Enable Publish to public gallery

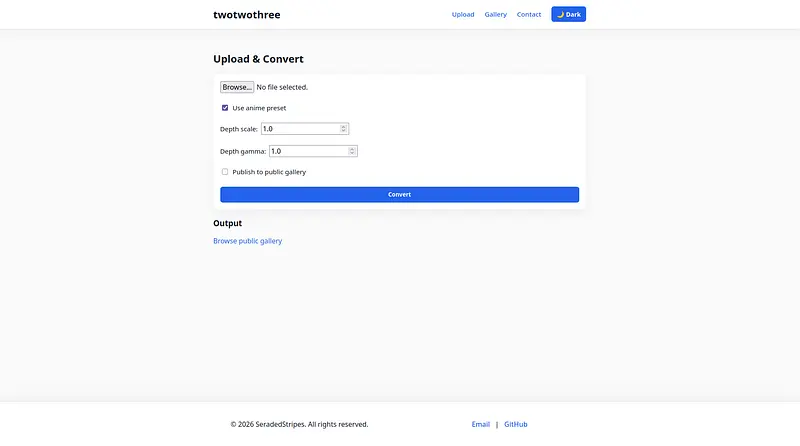point(225,172)
